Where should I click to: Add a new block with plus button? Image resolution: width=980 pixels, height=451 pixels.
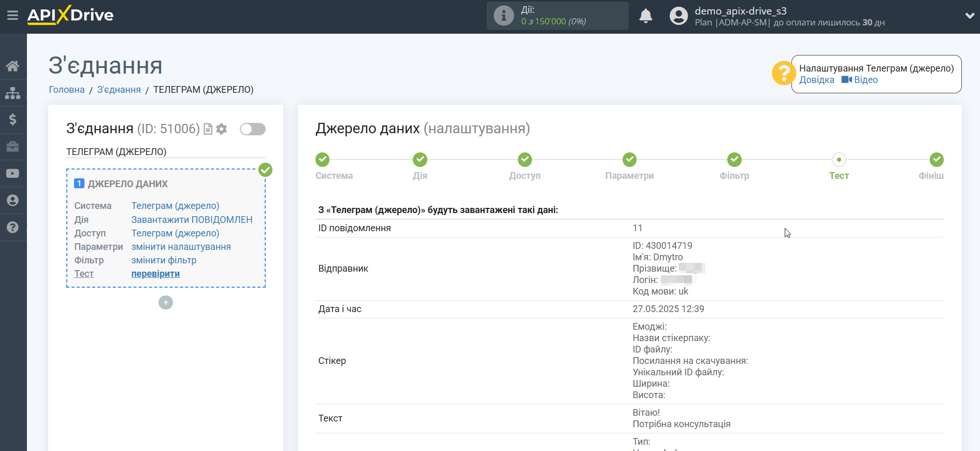[166, 303]
